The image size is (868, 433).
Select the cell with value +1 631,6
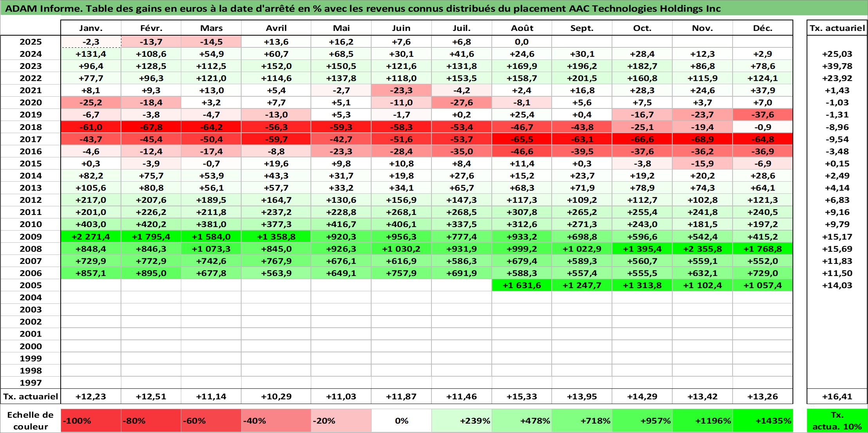point(522,285)
